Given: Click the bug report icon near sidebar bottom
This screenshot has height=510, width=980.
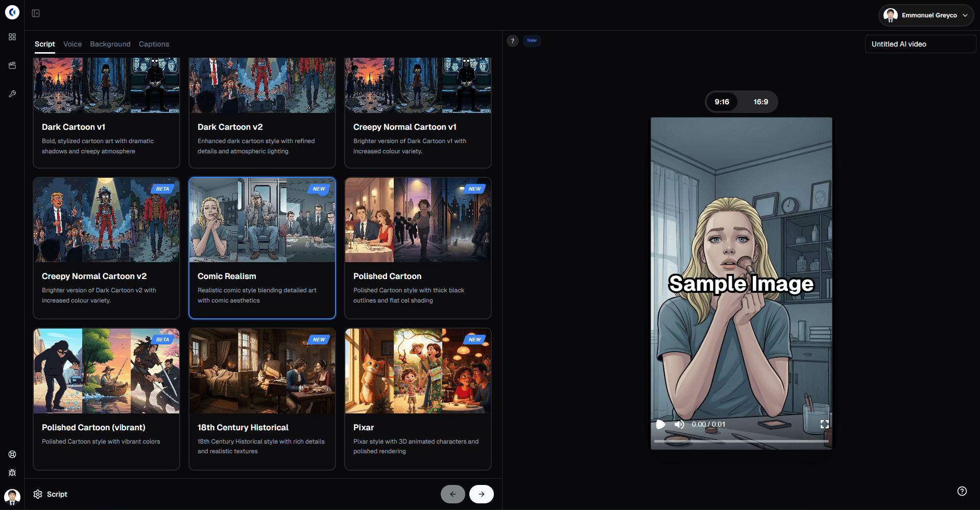Looking at the screenshot, I should [12, 473].
